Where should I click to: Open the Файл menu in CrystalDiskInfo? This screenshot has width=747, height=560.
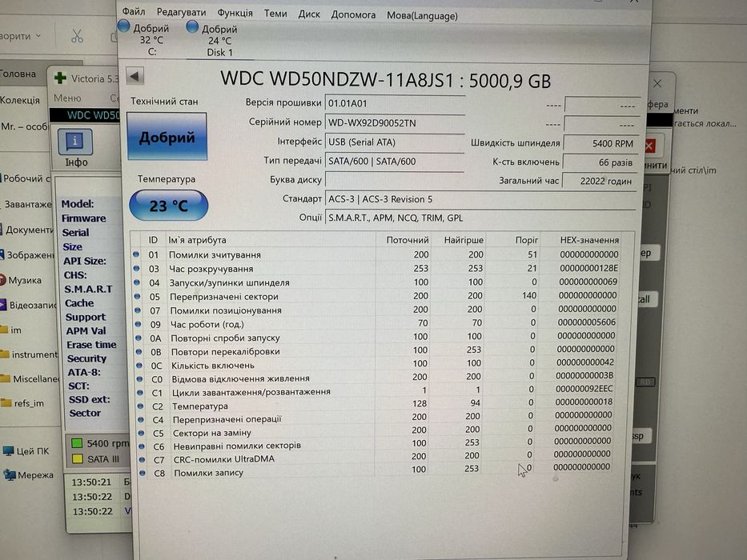(x=134, y=11)
